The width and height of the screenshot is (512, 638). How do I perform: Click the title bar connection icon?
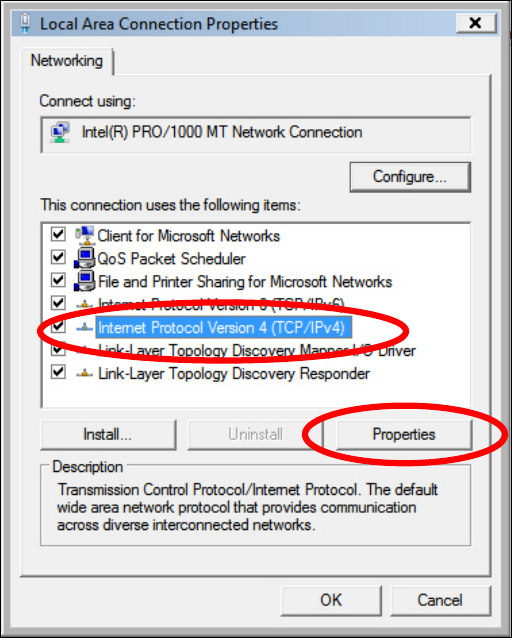(25, 23)
